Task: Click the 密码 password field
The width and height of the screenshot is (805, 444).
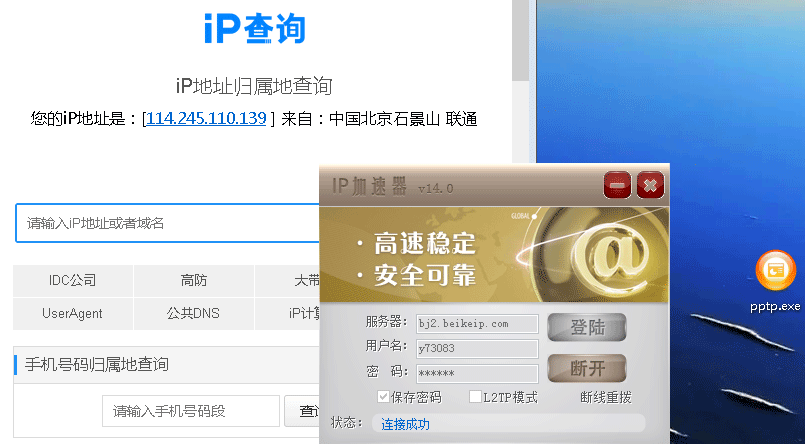Action: [476, 373]
